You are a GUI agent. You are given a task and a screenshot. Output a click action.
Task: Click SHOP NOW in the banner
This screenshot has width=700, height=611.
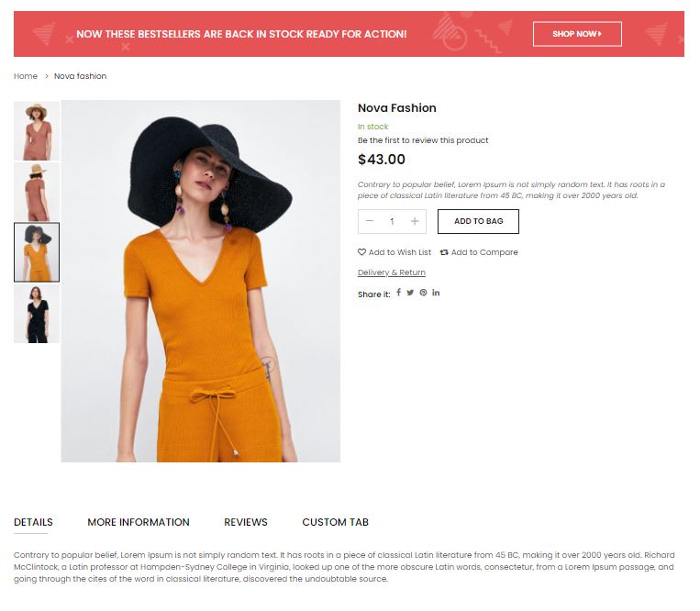(577, 34)
